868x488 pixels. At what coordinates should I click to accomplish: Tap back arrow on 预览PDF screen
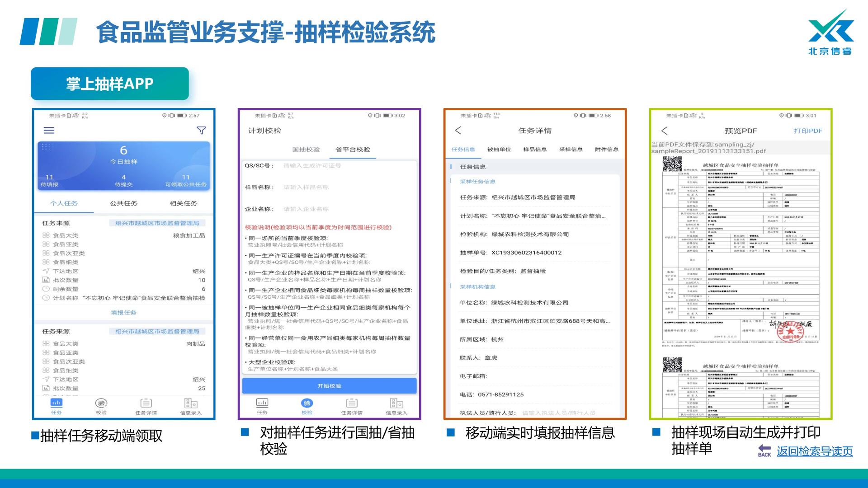[664, 131]
